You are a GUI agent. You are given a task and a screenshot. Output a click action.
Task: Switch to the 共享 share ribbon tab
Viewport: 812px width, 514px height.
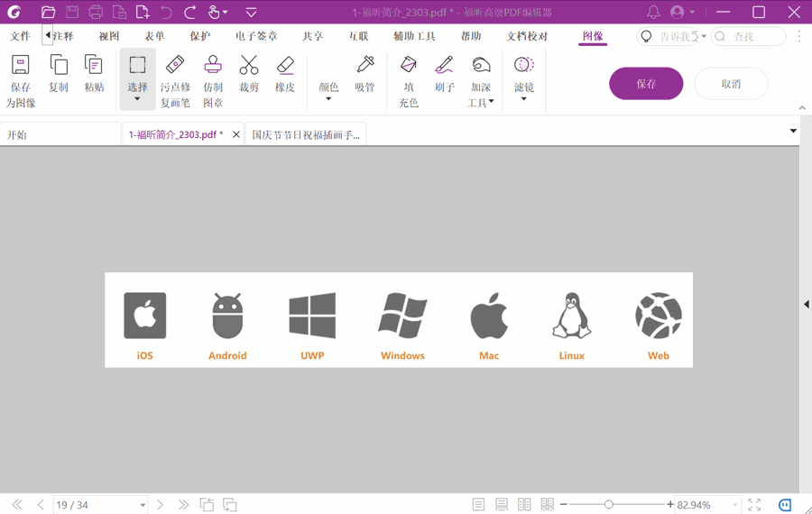point(313,36)
